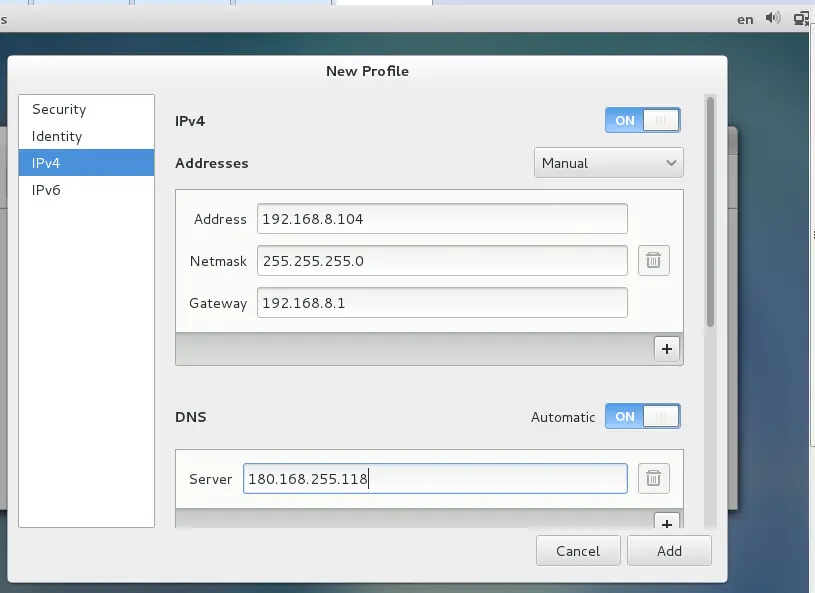
Task: Select the Identity tab in sidebar
Action: (86, 136)
